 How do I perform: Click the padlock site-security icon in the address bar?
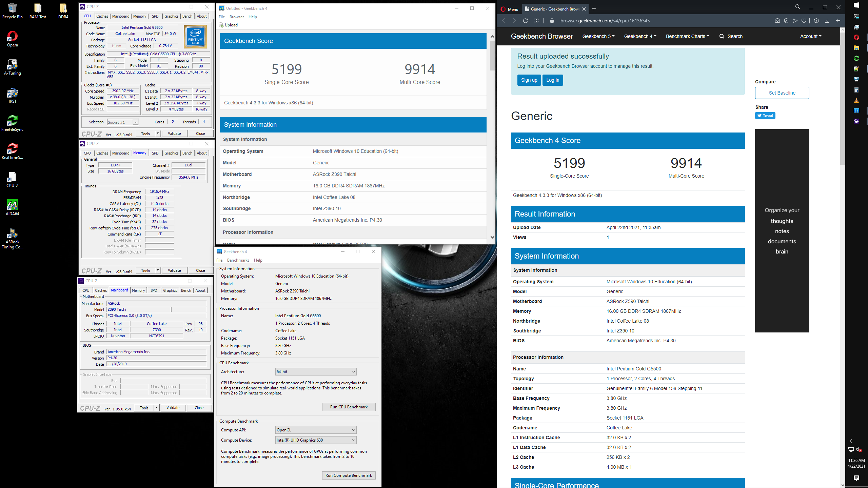pyautogui.click(x=552, y=21)
